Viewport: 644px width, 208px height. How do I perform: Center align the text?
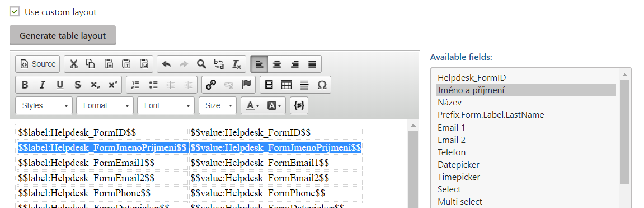277,64
